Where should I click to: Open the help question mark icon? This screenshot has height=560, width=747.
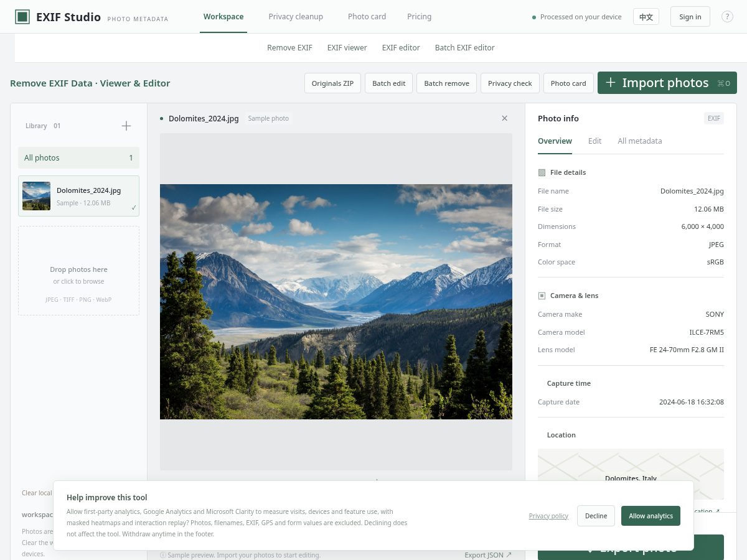click(x=727, y=17)
